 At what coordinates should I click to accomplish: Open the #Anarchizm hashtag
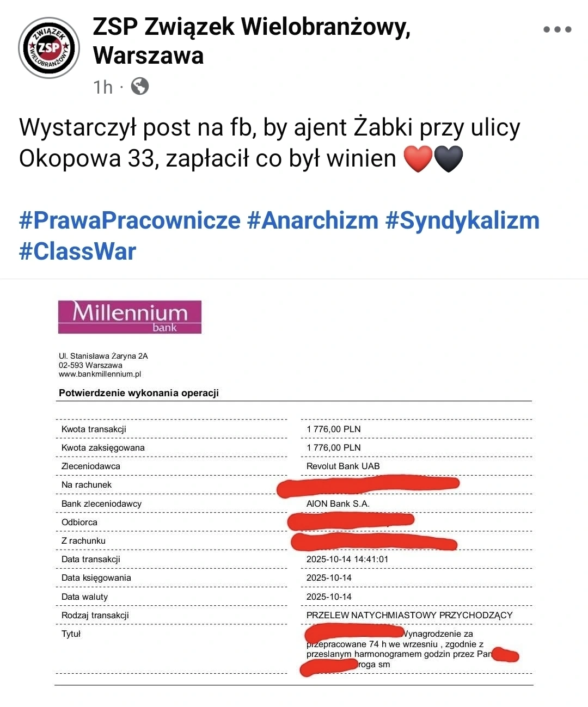pos(313,220)
